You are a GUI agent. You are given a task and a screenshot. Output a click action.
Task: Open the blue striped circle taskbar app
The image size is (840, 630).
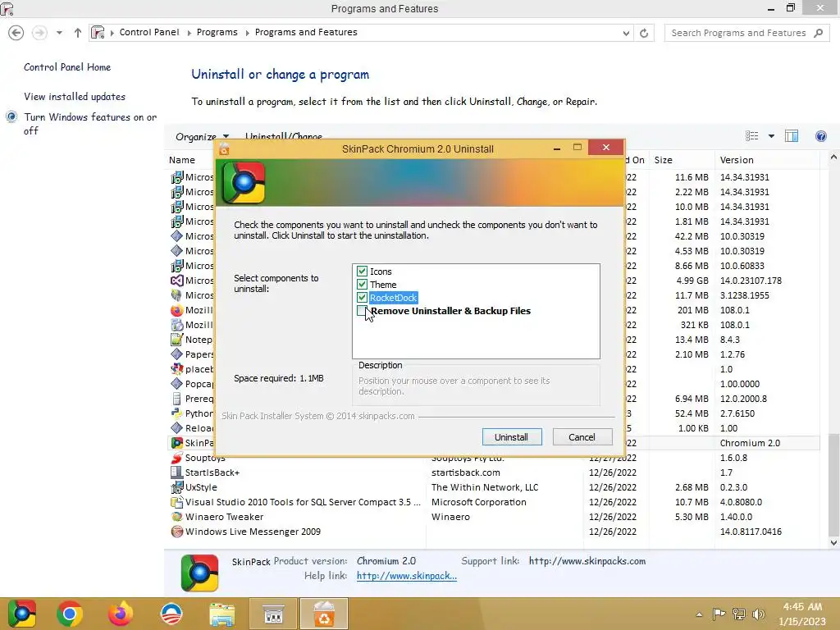(x=171, y=614)
